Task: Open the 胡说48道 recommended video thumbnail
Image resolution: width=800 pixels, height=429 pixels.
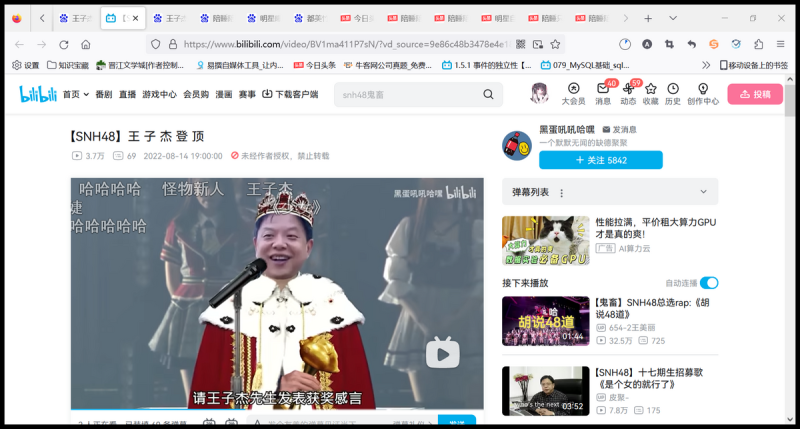Action: 545,321
